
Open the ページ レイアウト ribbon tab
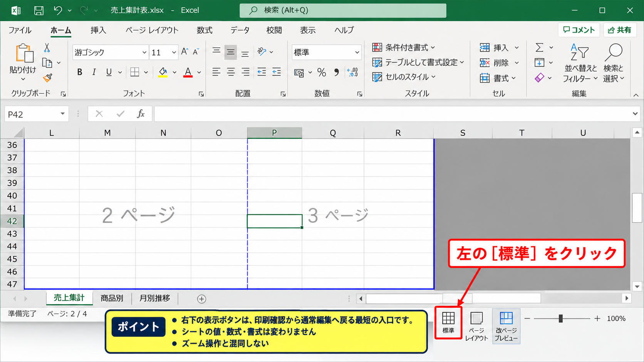pos(152,30)
